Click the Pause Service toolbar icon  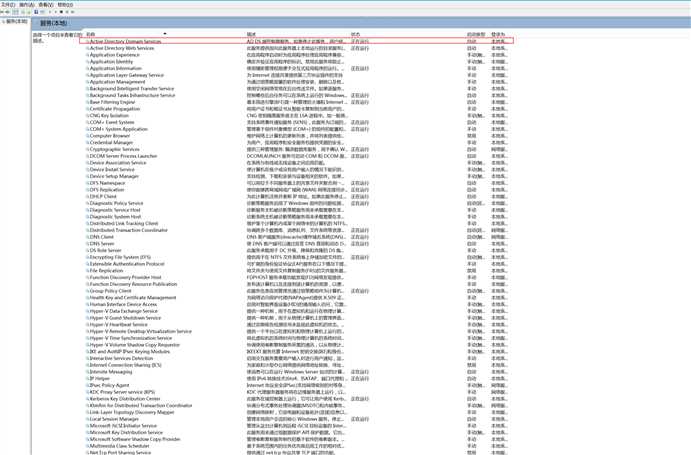[x=67, y=12]
